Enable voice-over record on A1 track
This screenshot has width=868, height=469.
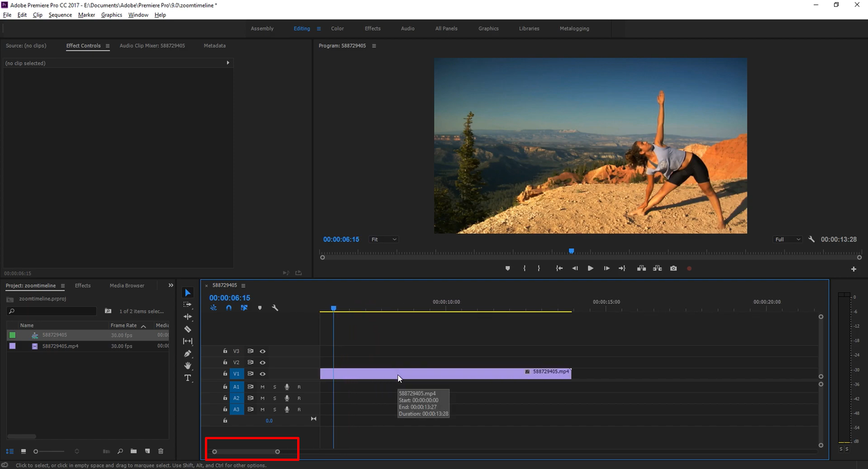[287, 387]
